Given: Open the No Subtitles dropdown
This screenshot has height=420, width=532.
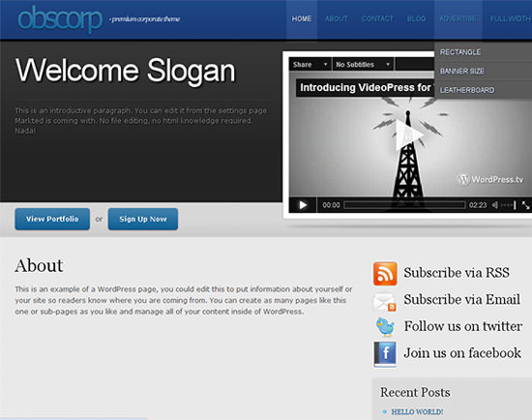Looking at the screenshot, I should (363, 65).
